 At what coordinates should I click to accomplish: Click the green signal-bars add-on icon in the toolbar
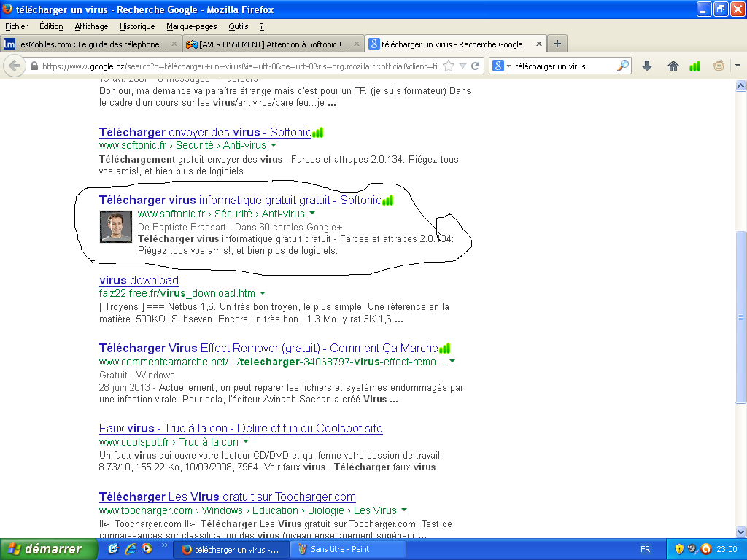[695, 66]
